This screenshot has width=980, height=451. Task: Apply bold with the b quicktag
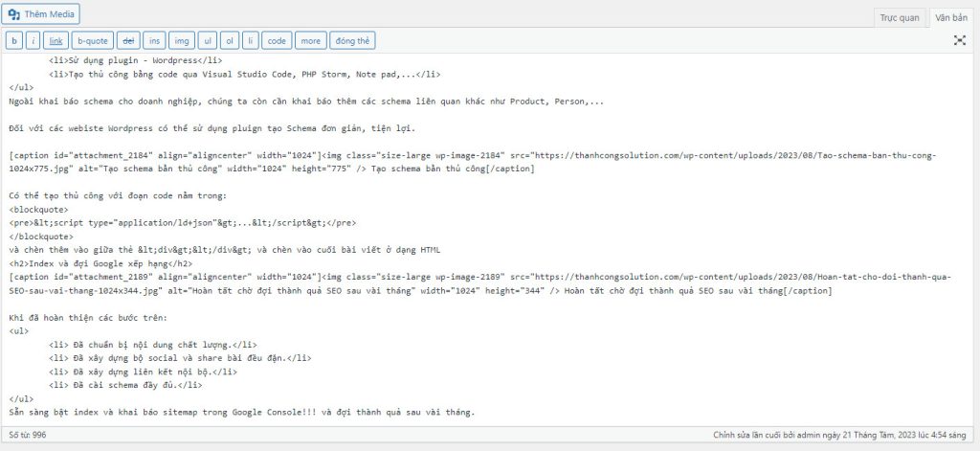click(13, 40)
